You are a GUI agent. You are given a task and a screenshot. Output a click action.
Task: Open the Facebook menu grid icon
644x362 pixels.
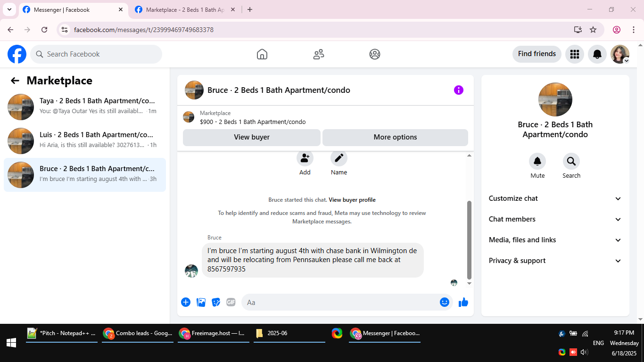pyautogui.click(x=574, y=54)
